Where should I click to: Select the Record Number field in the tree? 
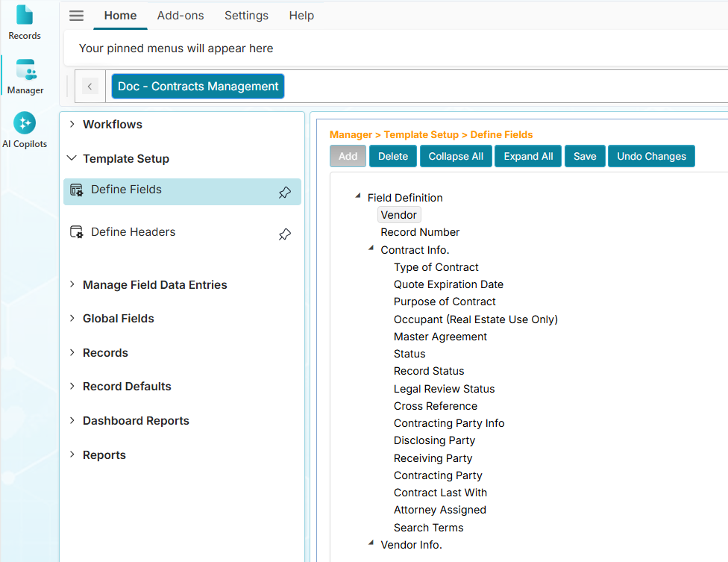(x=420, y=232)
